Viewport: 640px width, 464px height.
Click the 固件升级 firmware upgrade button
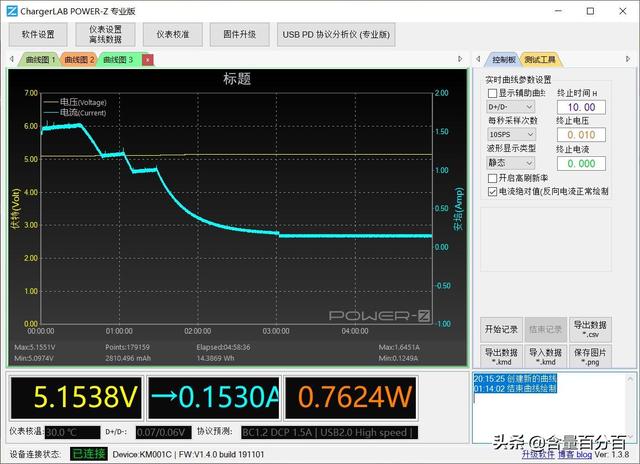pyautogui.click(x=240, y=35)
